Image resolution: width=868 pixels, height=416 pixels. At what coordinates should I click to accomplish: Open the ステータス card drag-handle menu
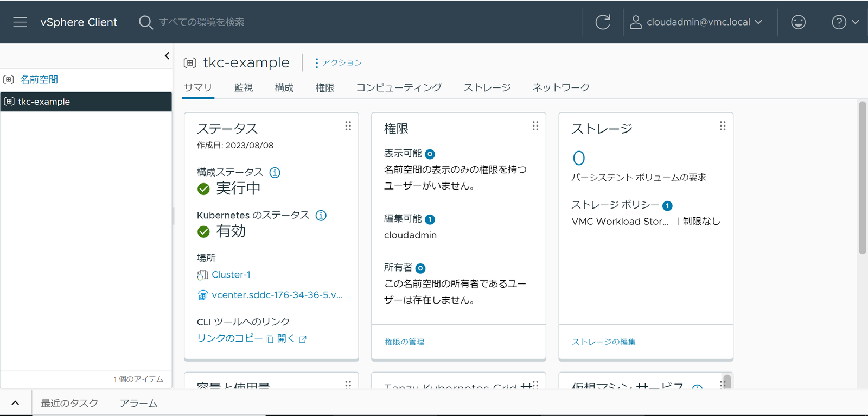pyautogui.click(x=348, y=126)
